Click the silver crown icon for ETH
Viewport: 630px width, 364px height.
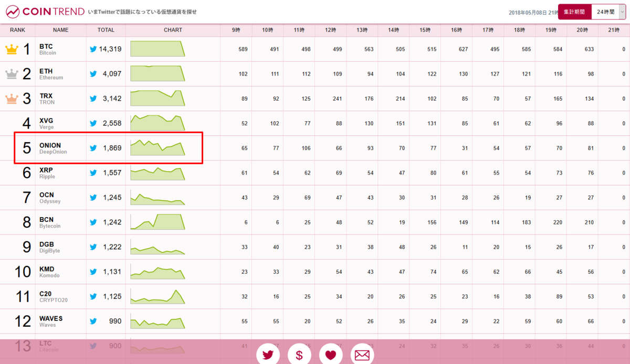[x=12, y=74]
